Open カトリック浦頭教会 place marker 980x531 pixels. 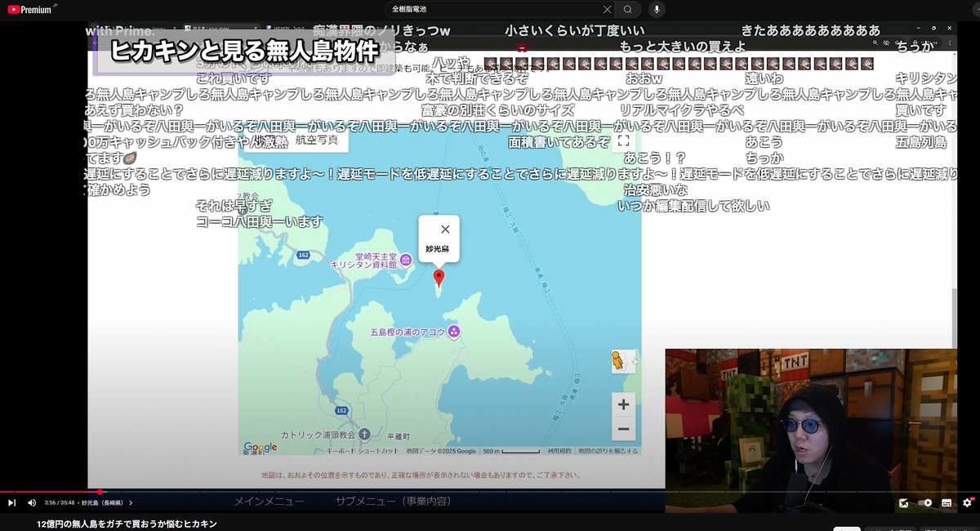(x=364, y=434)
